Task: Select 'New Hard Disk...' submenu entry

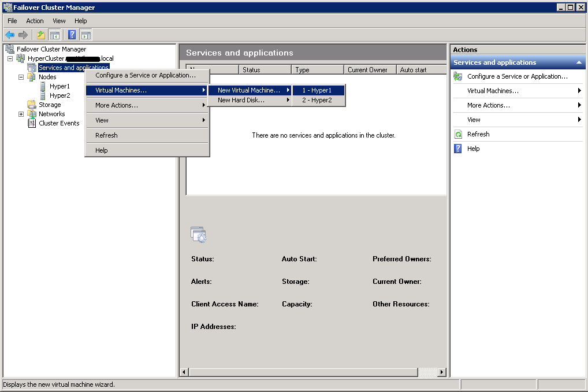Action: (241, 100)
